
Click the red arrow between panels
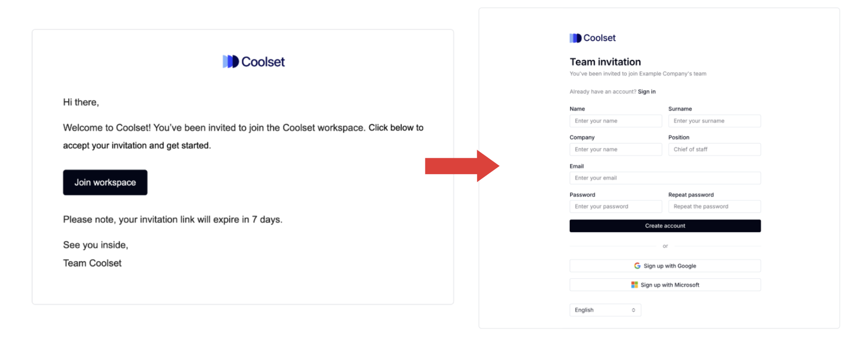pyautogui.click(x=462, y=166)
